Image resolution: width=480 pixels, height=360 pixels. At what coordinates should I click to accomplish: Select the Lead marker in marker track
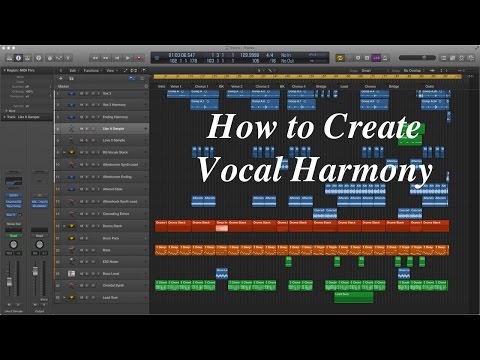pyautogui.click(x=344, y=86)
